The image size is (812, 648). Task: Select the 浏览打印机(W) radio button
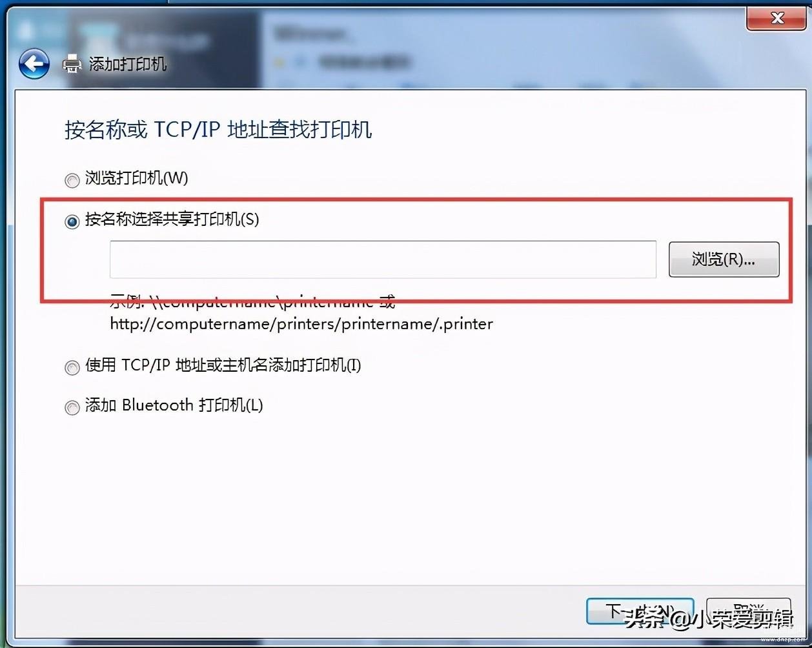coord(72,179)
